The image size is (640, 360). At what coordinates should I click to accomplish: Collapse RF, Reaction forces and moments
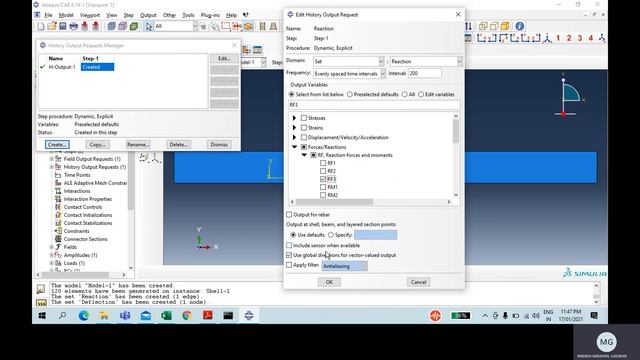tap(304, 155)
